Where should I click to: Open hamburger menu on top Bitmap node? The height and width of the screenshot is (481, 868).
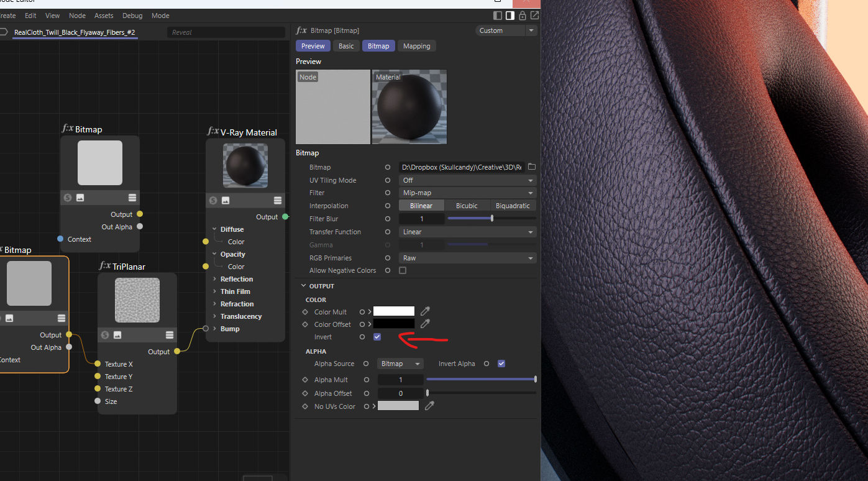(132, 198)
